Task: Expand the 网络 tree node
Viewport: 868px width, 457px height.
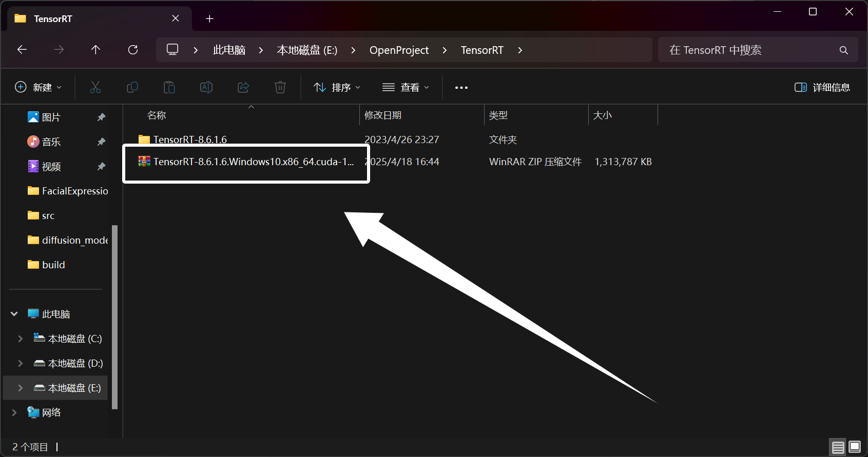Action: point(14,412)
